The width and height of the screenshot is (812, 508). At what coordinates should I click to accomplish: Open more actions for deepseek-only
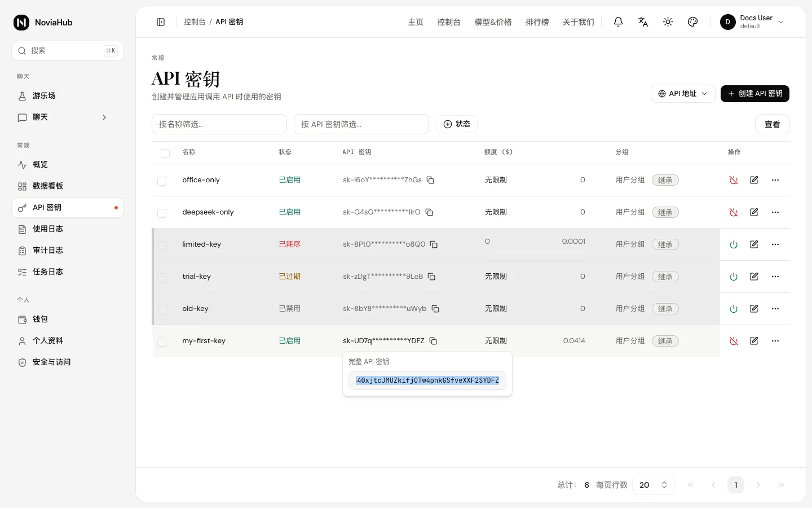[x=775, y=212]
